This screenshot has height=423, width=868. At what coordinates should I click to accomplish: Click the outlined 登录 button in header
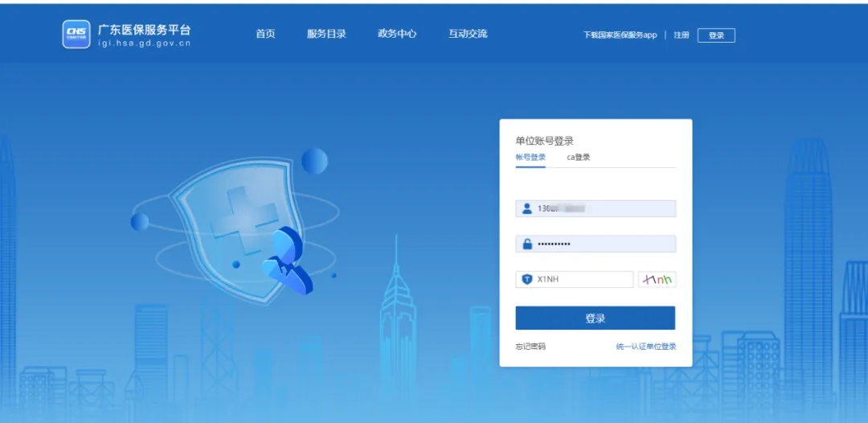point(716,35)
